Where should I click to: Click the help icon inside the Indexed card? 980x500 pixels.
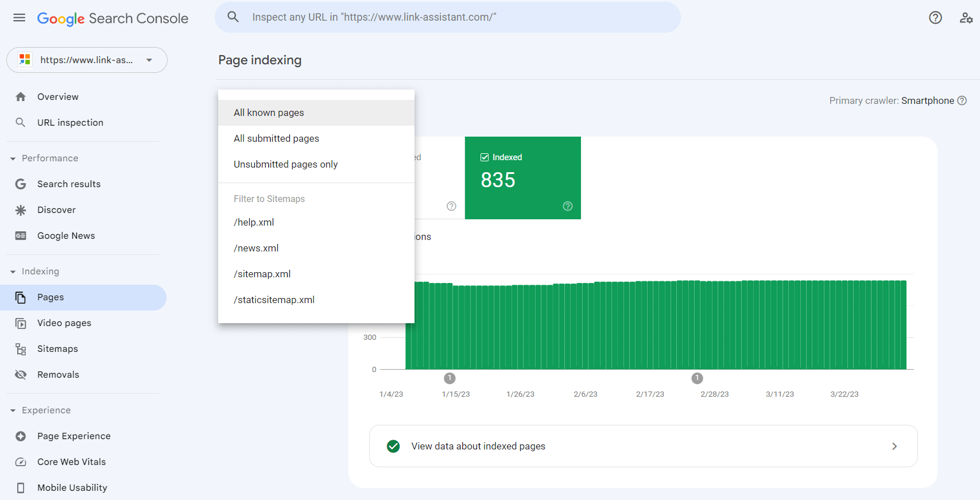(568, 206)
